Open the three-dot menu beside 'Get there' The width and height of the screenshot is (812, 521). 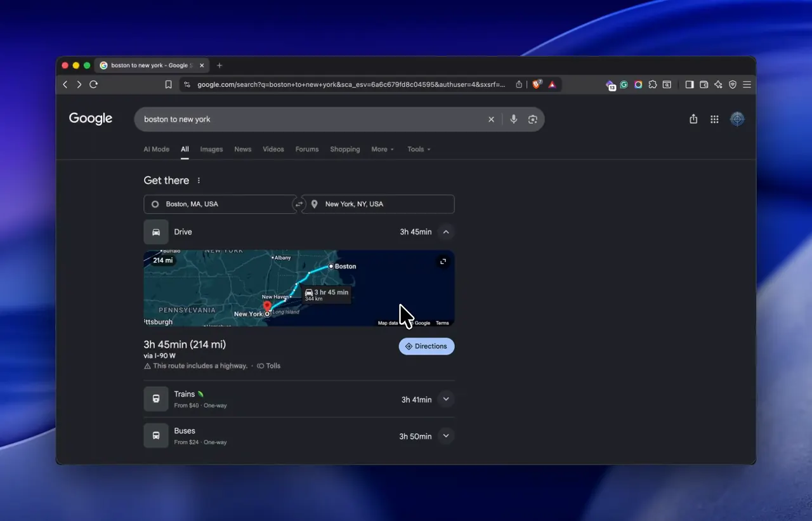click(199, 180)
